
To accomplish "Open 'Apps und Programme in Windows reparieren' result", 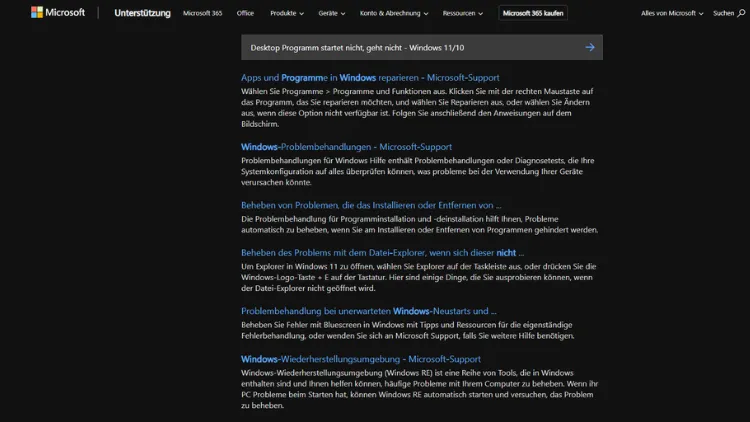I will pyautogui.click(x=370, y=78).
